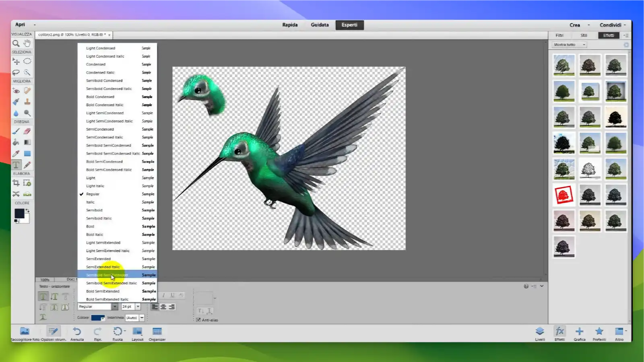Image resolution: width=644 pixels, height=362 pixels.
Task: Toggle underline formatting for text
Action: pos(172,295)
